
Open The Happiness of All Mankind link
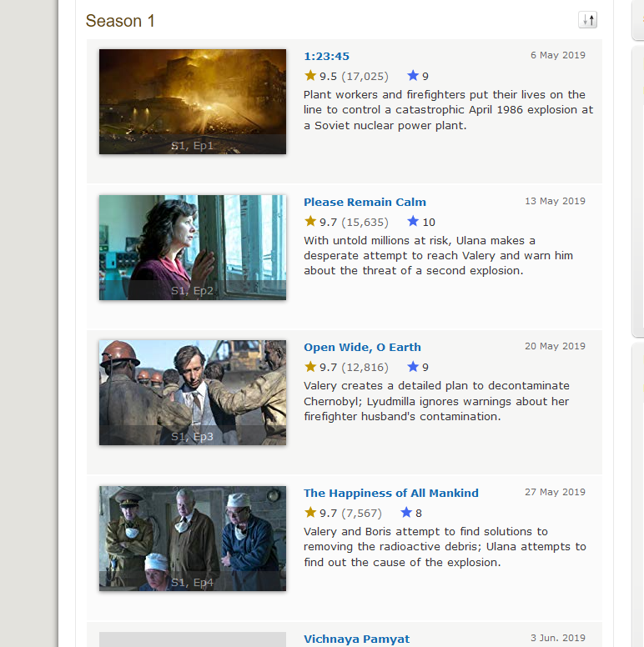(391, 493)
